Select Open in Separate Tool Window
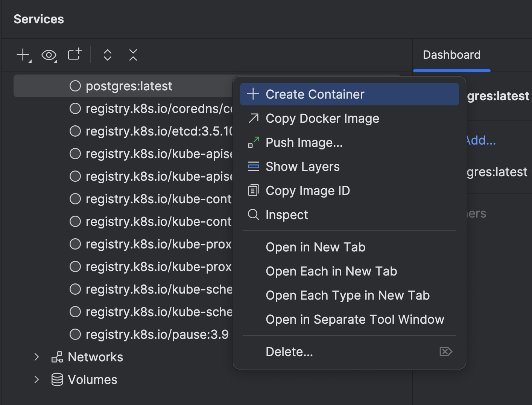This screenshot has width=532, height=405. pyautogui.click(x=354, y=319)
